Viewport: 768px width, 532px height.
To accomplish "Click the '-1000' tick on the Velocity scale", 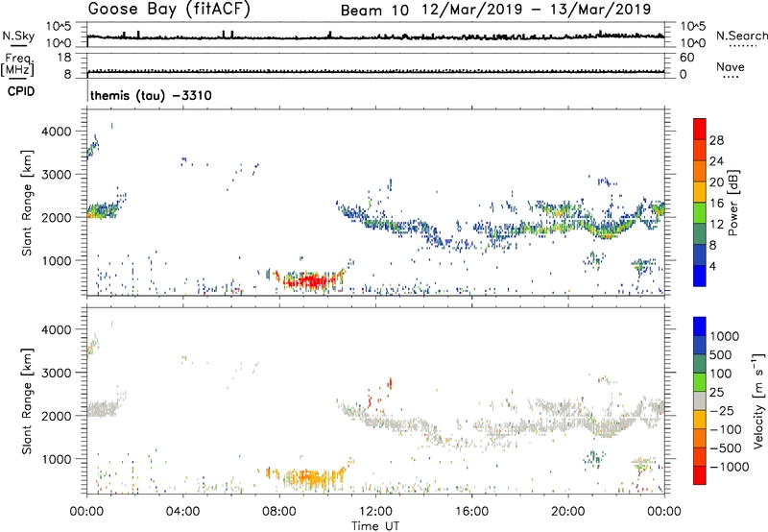I will pyautogui.click(x=729, y=467).
